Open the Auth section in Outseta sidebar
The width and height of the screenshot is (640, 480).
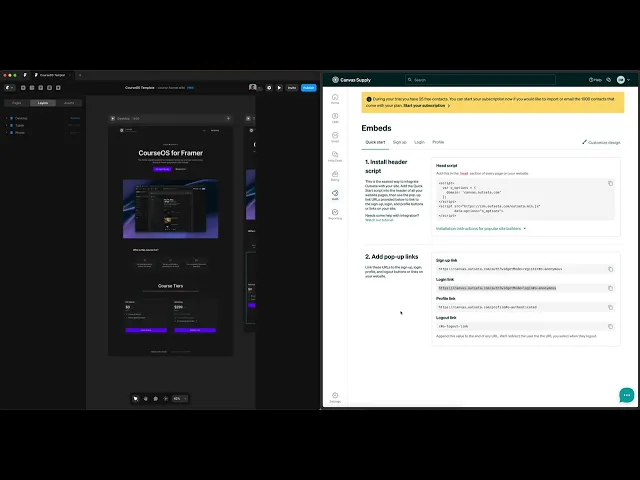pos(335,195)
